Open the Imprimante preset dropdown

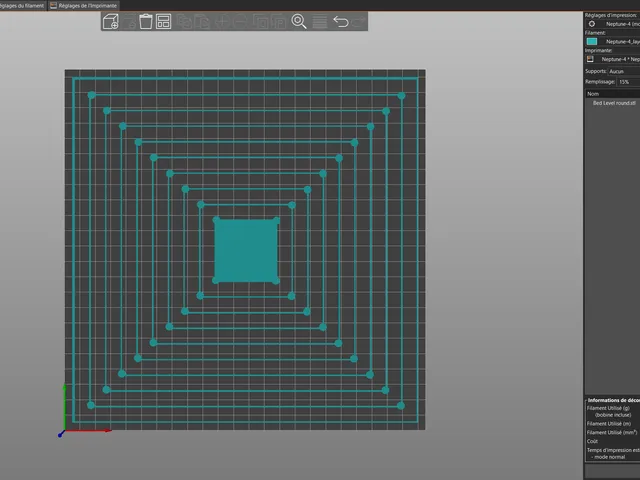(x=612, y=59)
